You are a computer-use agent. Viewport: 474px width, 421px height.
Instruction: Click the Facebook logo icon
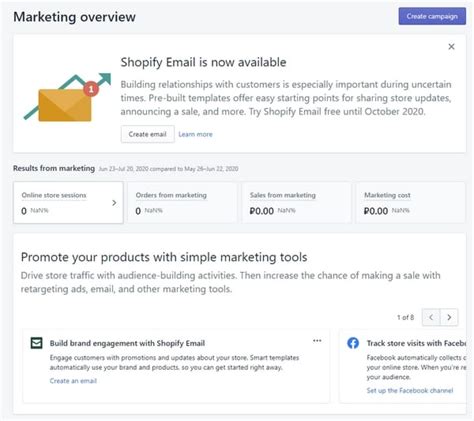tap(353, 343)
